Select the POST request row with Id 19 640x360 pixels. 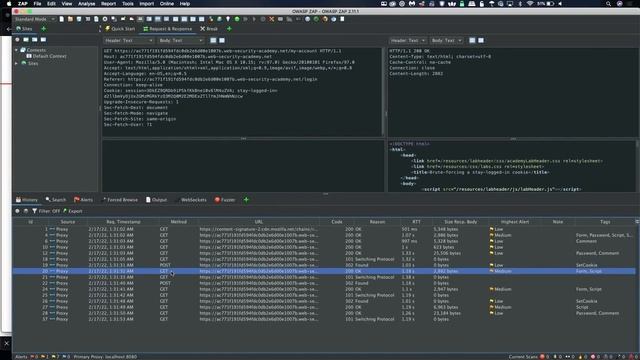(x=324, y=265)
